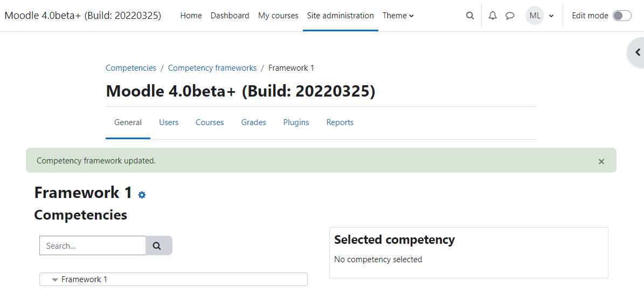Viewport: 644px width, 294px height.
Task: Dismiss the Competency framework updated notice
Action: [x=601, y=161]
